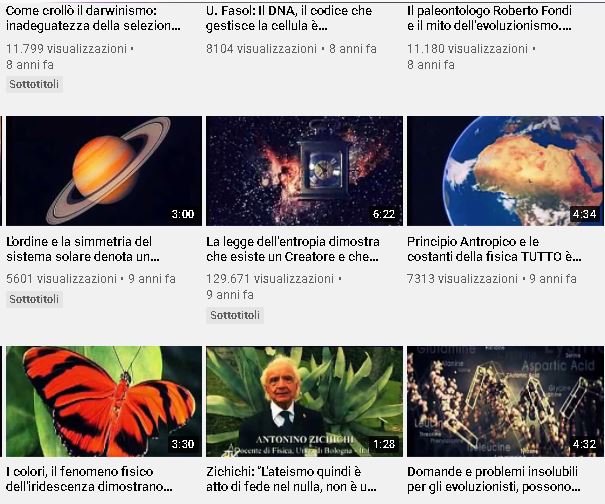The height and width of the screenshot is (504, 605).
Task: Click title 'Il paleontologo Roberto Fondi'
Action: click(x=490, y=18)
